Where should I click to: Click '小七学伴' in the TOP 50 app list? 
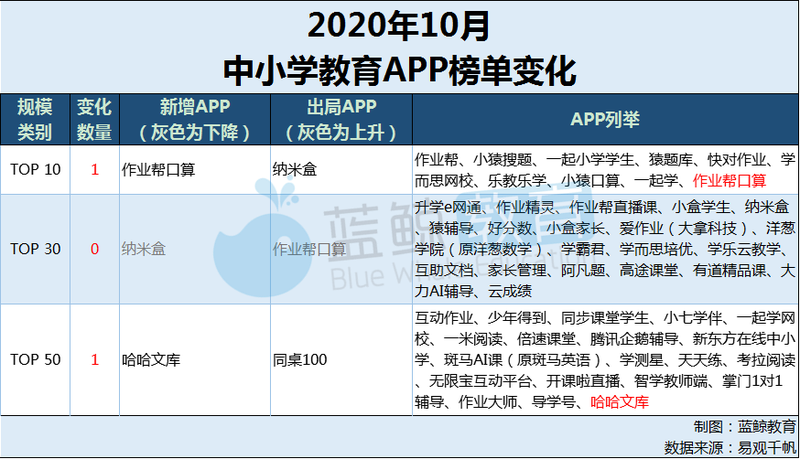coord(693,318)
